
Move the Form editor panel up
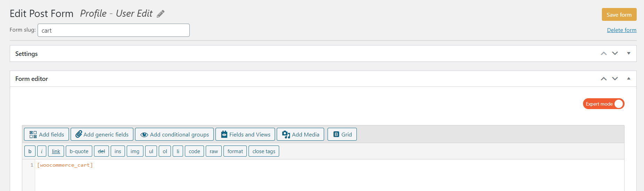604,79
